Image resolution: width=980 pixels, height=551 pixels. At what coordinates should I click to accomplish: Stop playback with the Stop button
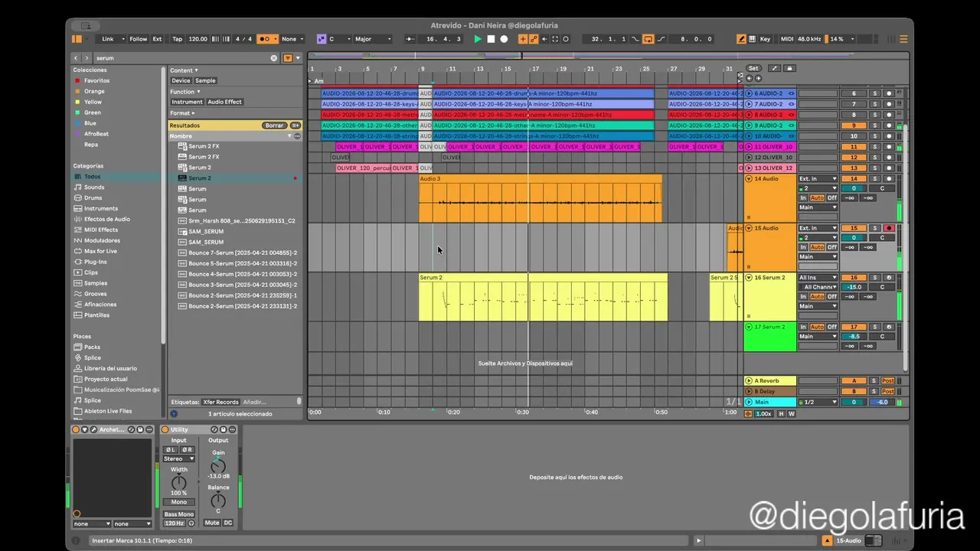pyautogui.click(x=491, y=39)
